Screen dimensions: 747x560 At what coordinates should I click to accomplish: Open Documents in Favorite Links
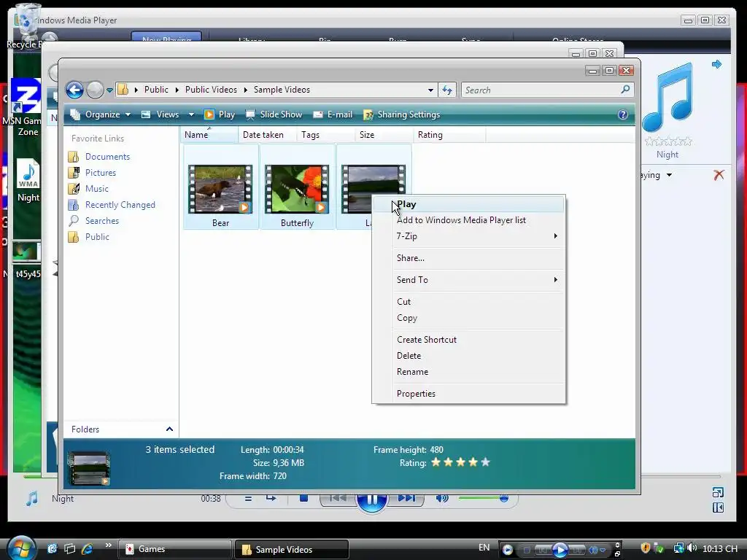[x=99, y=157]
